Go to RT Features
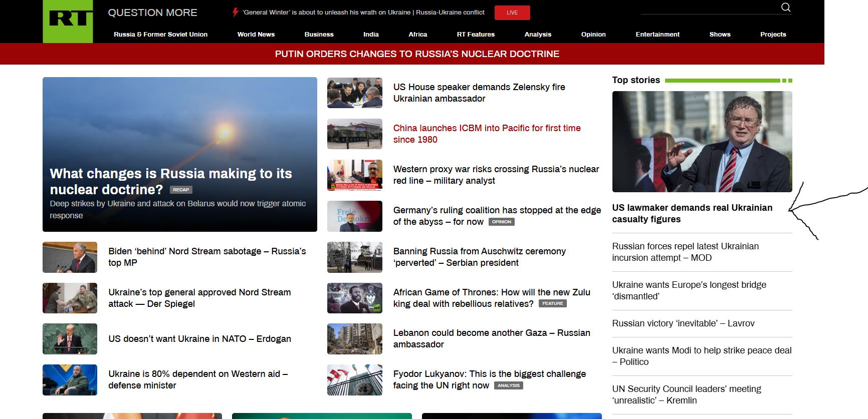The width and height of the screenshot is (868, 419). click(x=476, y=35)
